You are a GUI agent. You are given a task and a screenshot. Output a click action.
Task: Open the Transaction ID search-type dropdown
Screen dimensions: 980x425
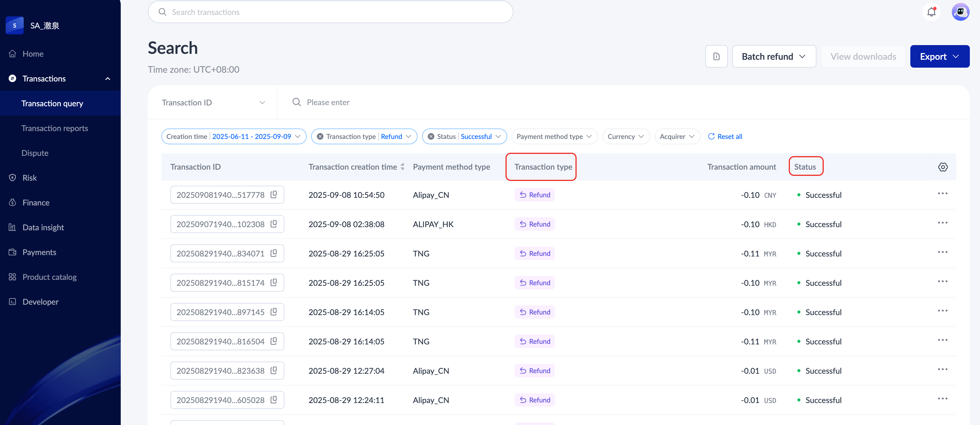(213, 102)
